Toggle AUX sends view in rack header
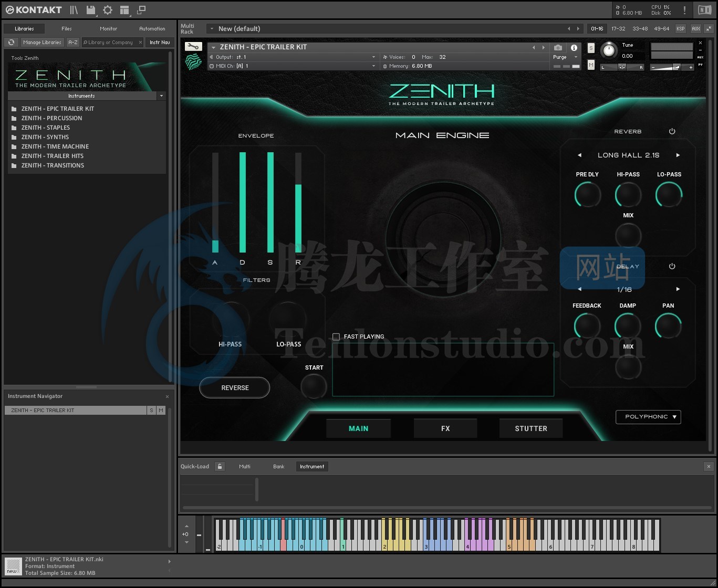 (695, 29)
